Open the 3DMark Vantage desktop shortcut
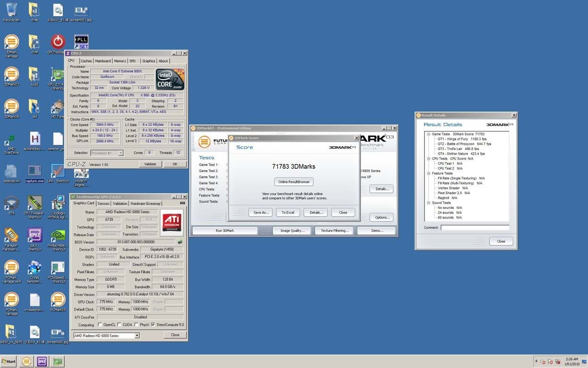Screen dimensions: 588x368 click(11, 42)
